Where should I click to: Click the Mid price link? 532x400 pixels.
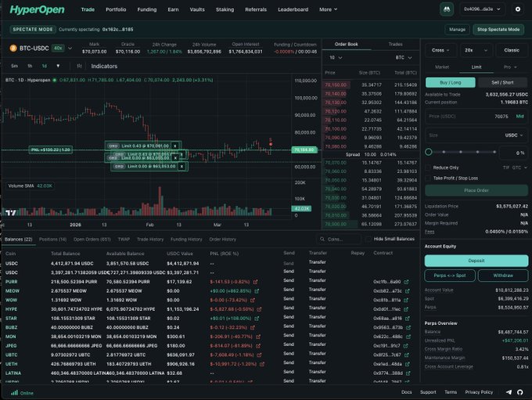(x=519, y=117)
